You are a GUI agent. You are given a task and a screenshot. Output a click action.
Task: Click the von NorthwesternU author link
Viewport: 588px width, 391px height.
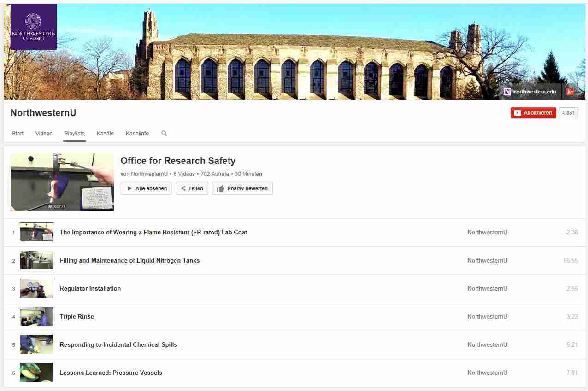149,174
